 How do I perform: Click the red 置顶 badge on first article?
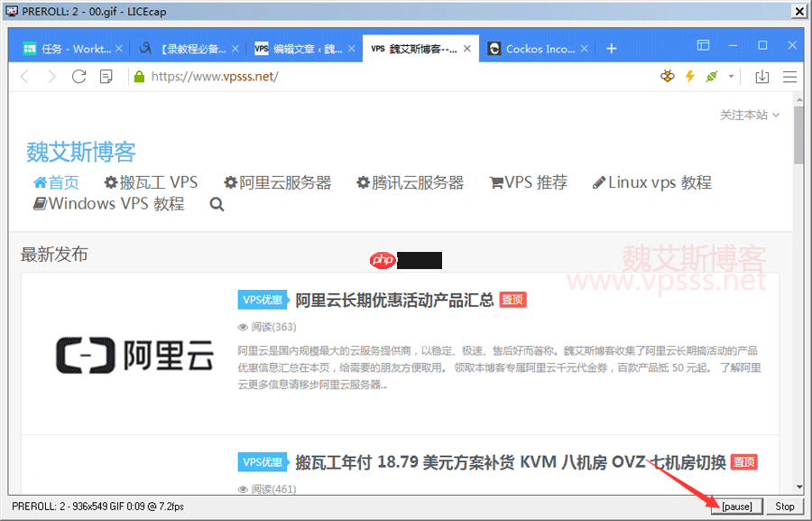[x=512, y=299]
